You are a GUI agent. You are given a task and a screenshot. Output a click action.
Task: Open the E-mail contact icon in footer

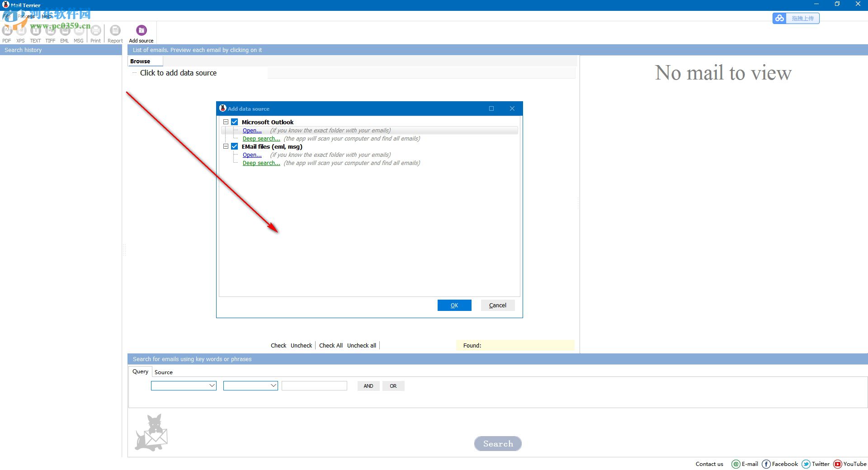pos(736,464)
